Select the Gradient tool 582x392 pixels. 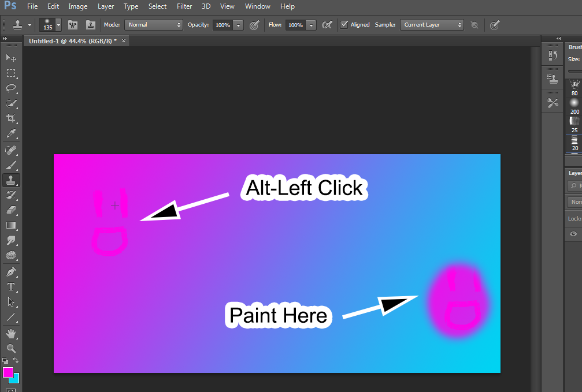pyautogui.click(x=10, y=225)
